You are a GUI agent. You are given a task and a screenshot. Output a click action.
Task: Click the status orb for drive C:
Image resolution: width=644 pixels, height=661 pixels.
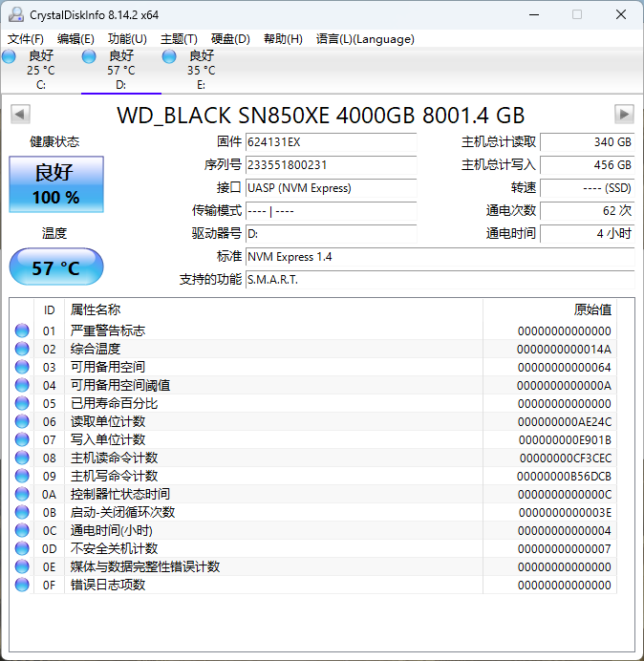10,57
